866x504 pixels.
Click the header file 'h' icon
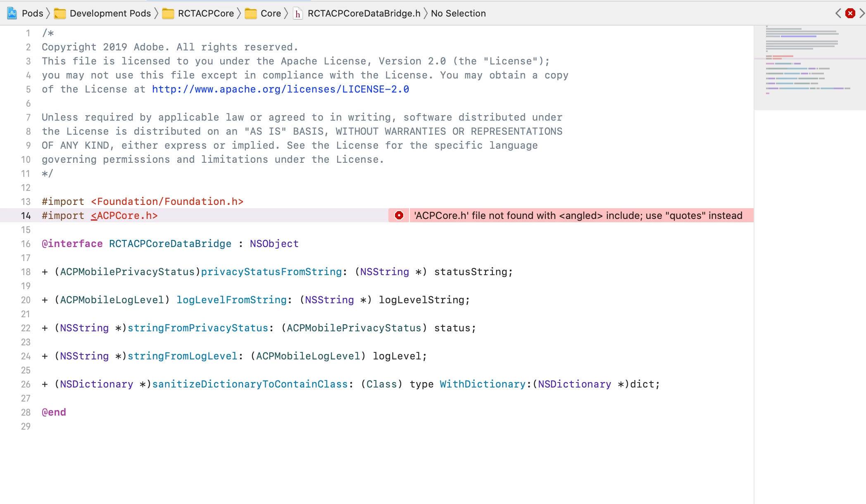pos(298,14)
